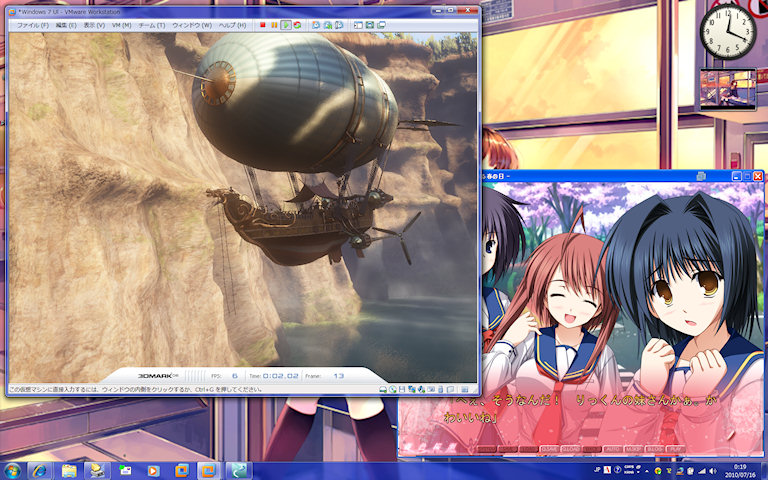Click the hard disk icon in VMware status bar

383,389
